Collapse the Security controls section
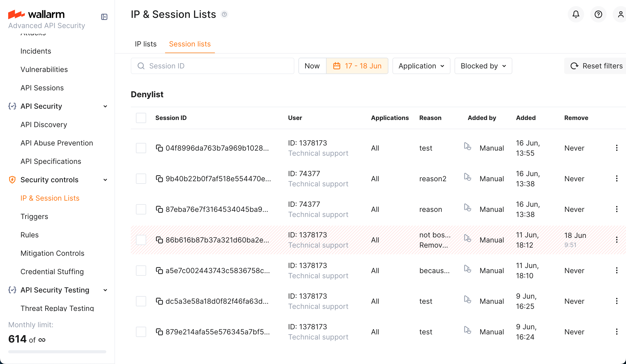Viewport: 626px width, 364px height. click(x=105, y=180)
